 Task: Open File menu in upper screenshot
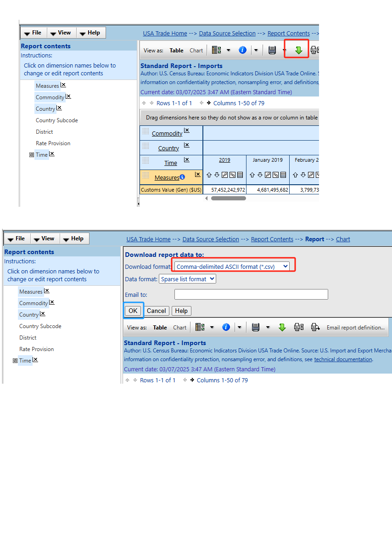pos(34,33)
